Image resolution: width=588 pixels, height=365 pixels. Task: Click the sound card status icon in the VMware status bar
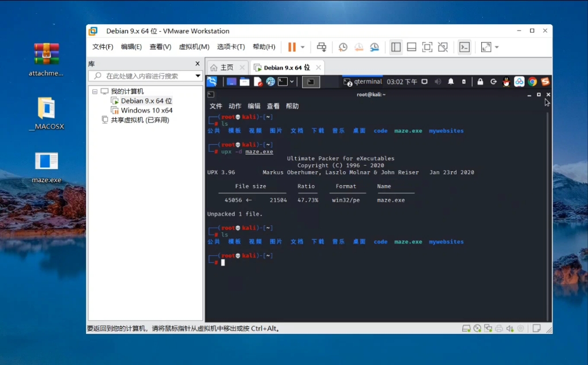(x=510, y=329)
